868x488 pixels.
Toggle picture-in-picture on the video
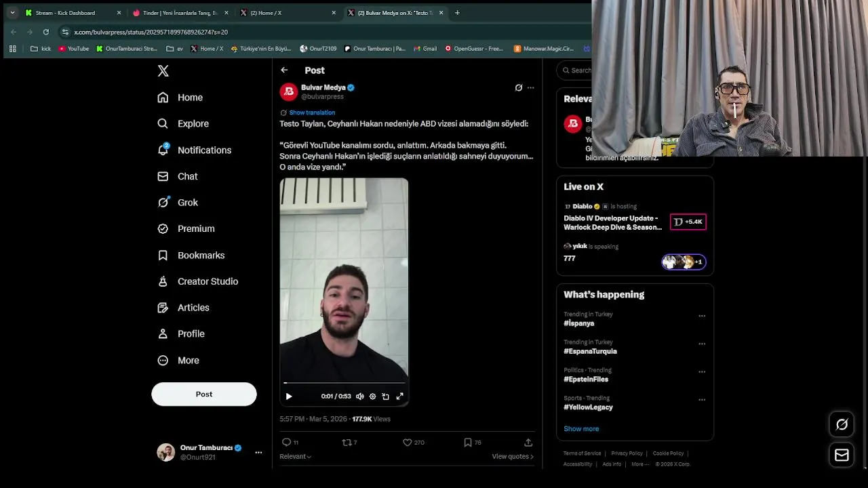click(386, 396)
